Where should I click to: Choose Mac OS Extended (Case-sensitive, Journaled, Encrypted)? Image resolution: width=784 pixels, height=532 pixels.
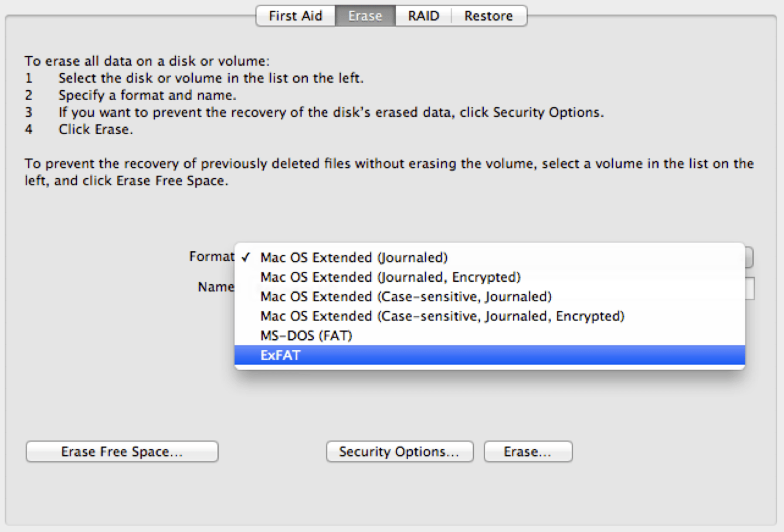click(x=490, y=316)
